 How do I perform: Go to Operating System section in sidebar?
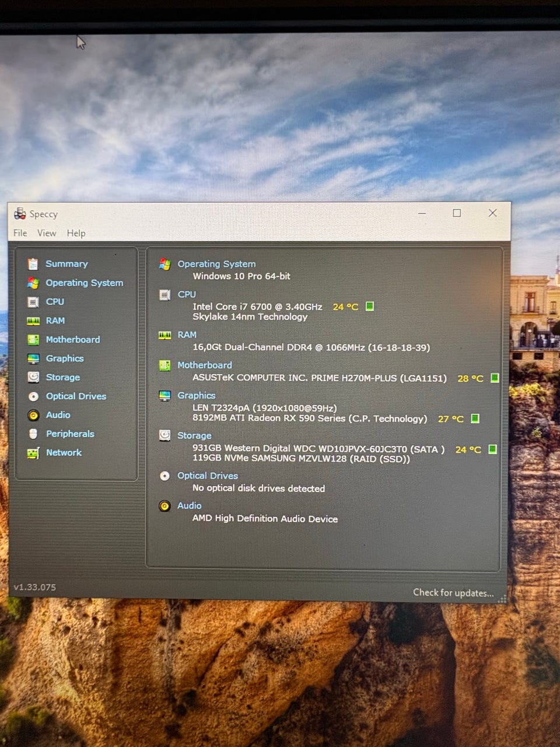point(85,283)
